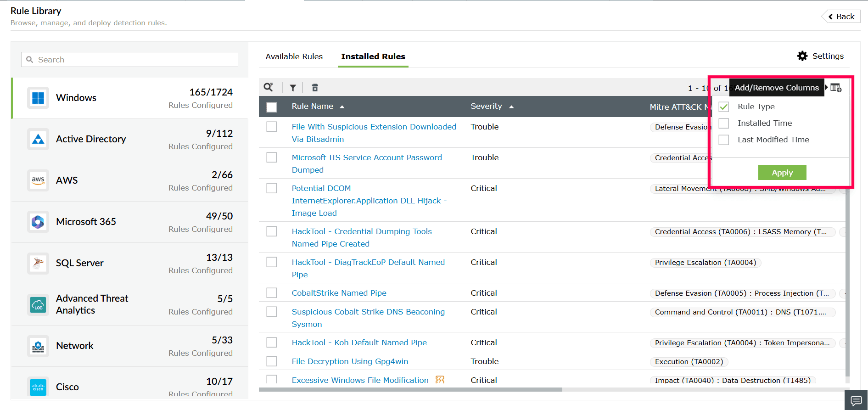Click Impact (TA0040) Data Destruction tag
The image size is (868, 410).
pos(733,380)
